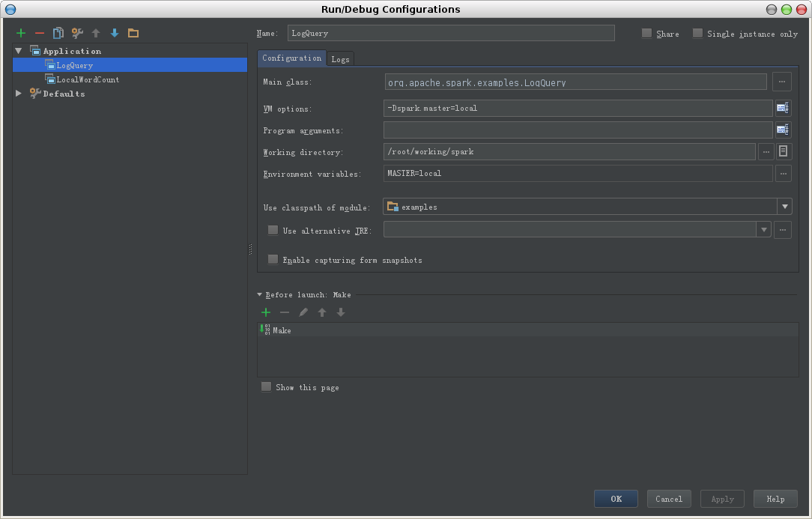
Task: Click into the VM options field
Action: [578, 109]
